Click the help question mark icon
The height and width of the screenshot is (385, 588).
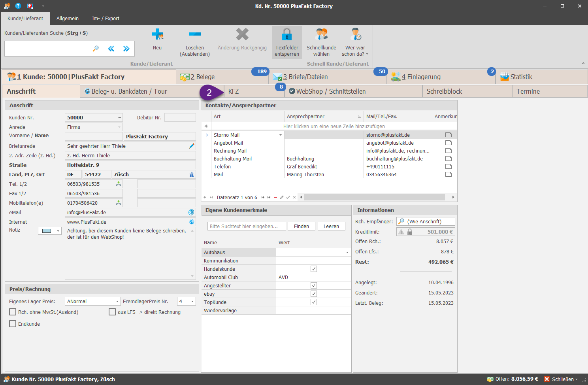(x=18, y=6)
